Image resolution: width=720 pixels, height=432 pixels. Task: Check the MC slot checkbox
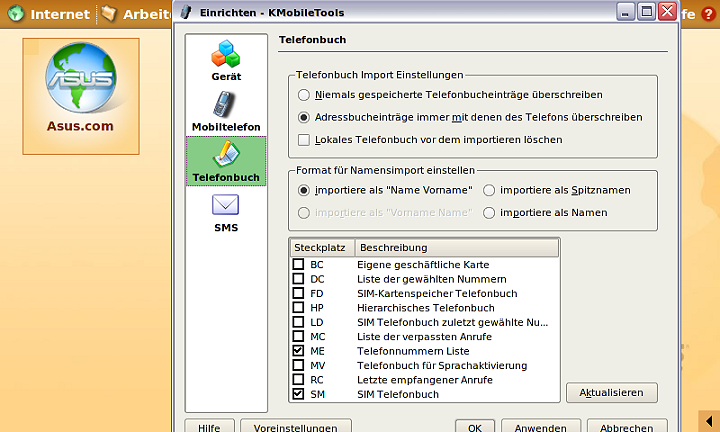click(298, 336)
